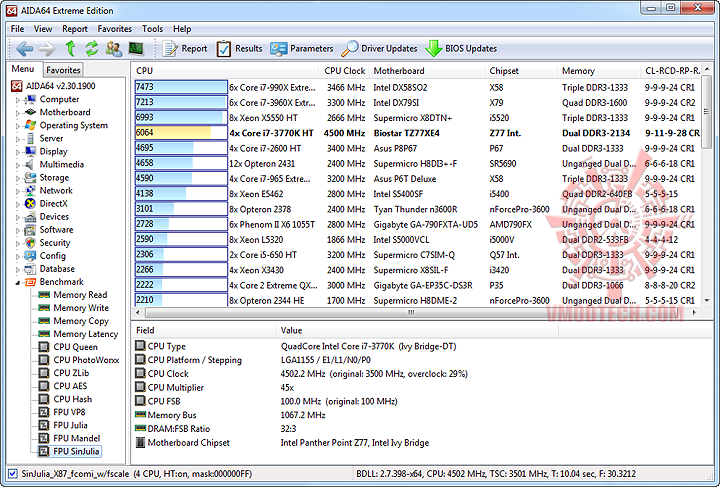Open the FPU VP8 benchmark
720x487 pixels.
click(x=69, y=412)
